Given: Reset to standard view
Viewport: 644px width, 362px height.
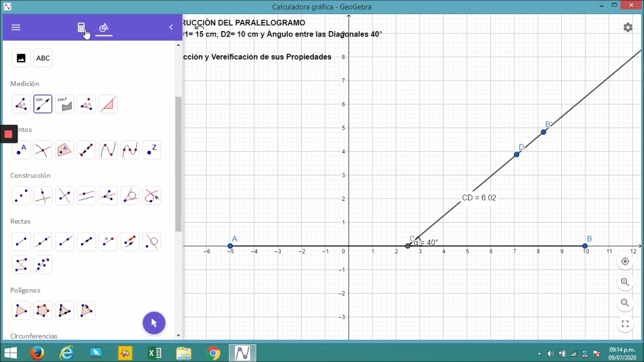Looking at the screenshot, I should pyautogui.click(x=625, y=261).
